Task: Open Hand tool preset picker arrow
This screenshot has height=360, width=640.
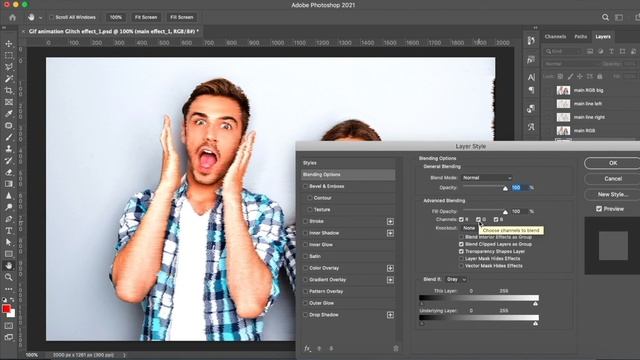Action: (40, 18)
